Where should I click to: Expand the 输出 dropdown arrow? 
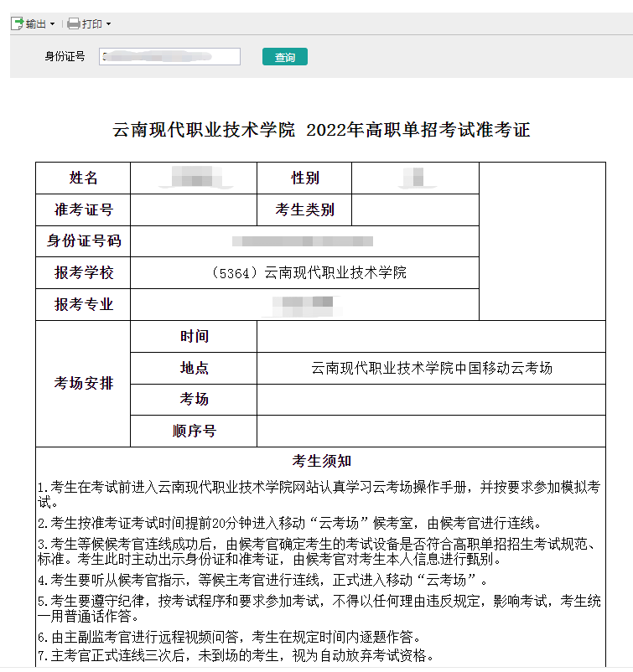pos(52,24)
